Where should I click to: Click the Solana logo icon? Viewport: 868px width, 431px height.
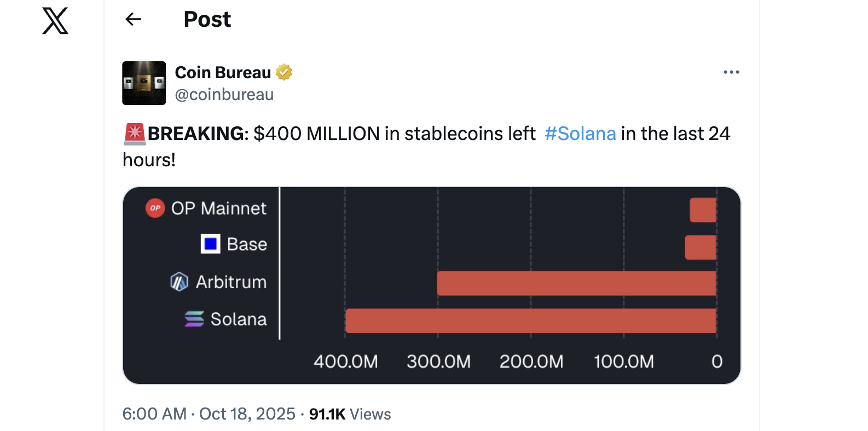click(194, 319)
